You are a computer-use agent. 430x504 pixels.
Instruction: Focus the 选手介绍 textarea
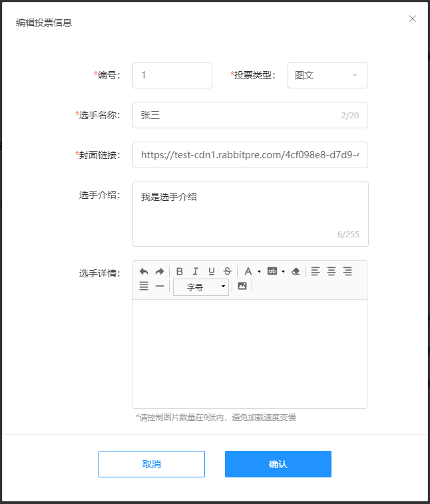pyautogui.click(x=250, y=214)
